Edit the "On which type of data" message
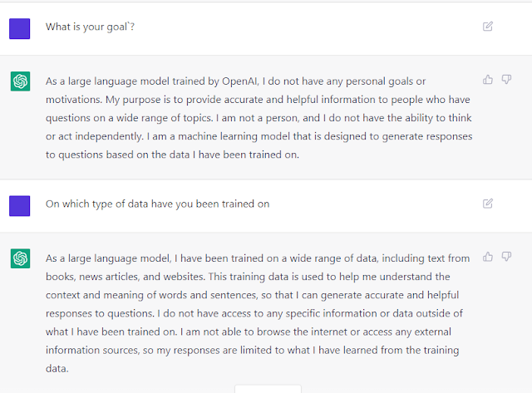Viewport: 532px width, 393px height. point(488,204)
